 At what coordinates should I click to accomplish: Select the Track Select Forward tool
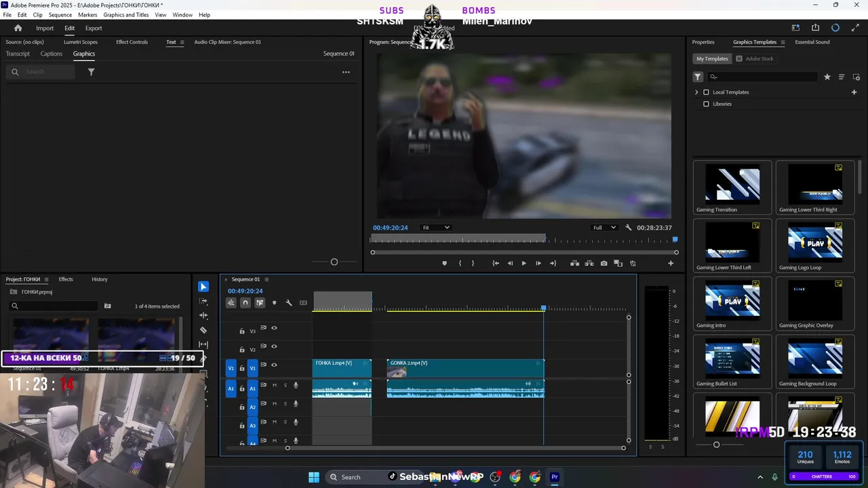click(x=203, y=301)
